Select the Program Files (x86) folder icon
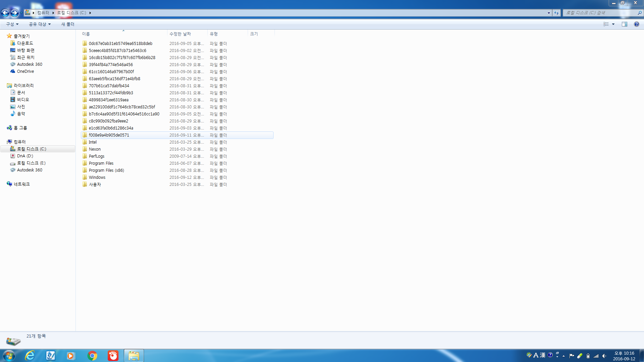 click(x=85, y=170)
